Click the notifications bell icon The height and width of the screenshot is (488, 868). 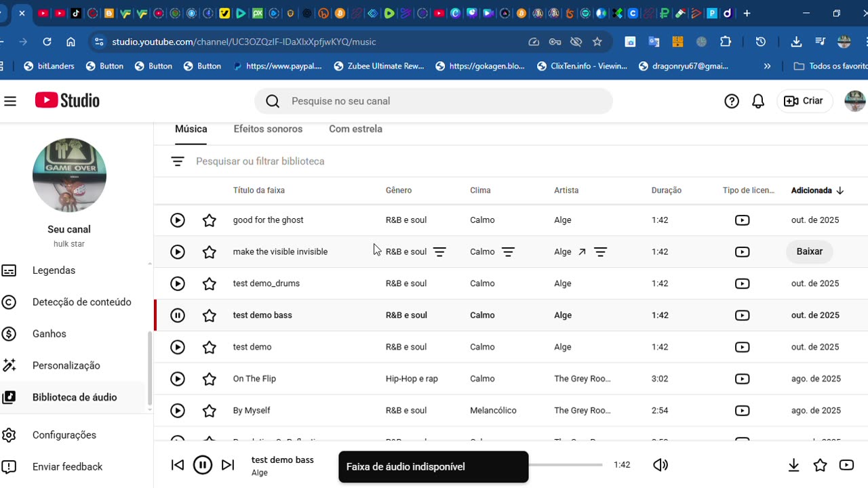[758, 101]
